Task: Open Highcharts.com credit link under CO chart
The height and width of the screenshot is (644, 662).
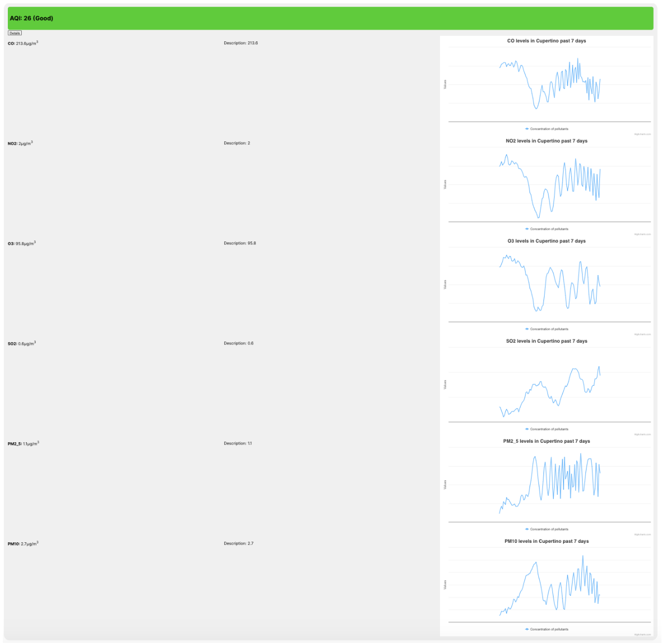Action: click(x=642, y=134)
